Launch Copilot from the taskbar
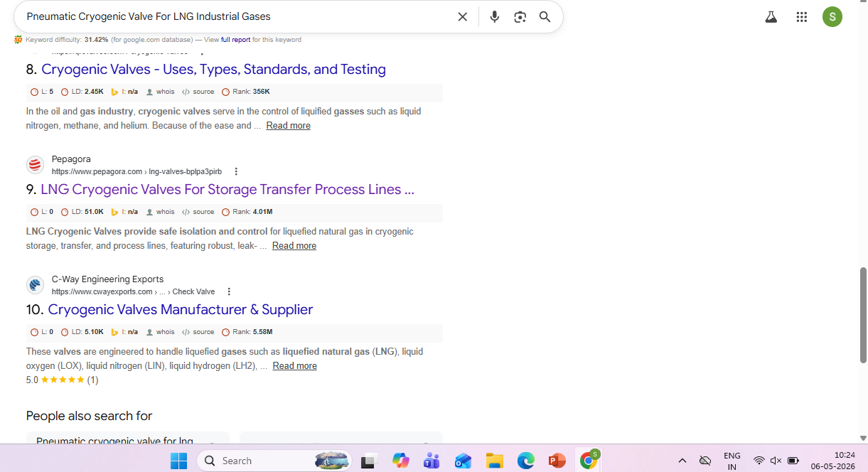 click(400, 461)
